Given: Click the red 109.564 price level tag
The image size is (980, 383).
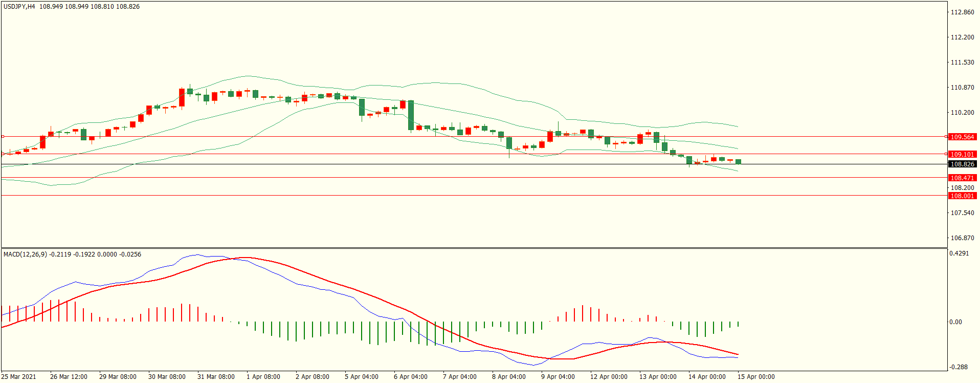Looking at the screenshot, I should point(962,137).
